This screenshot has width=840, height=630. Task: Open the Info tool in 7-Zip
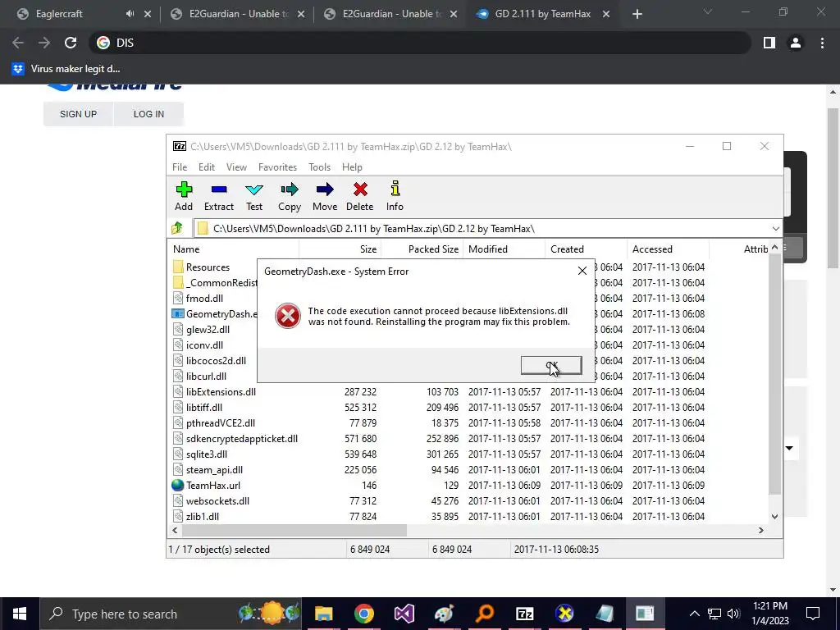(x=395, y=196)
